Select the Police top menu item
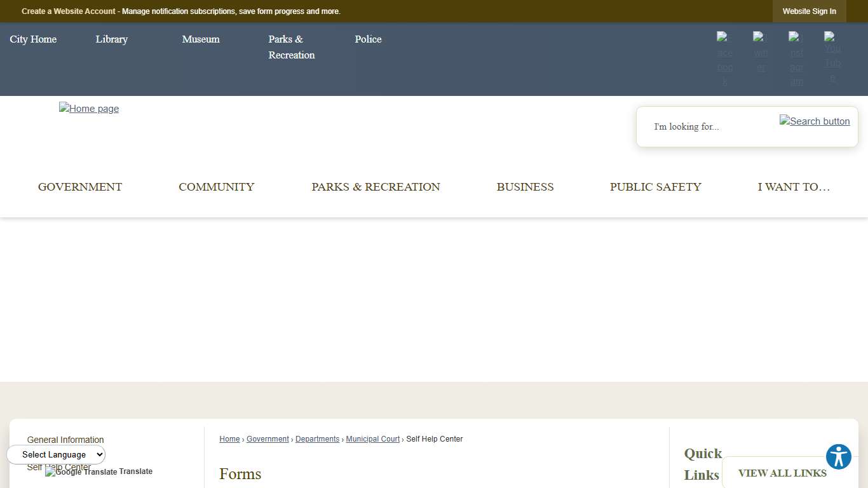Screen dimensions: 868x488 coord(368,39)
